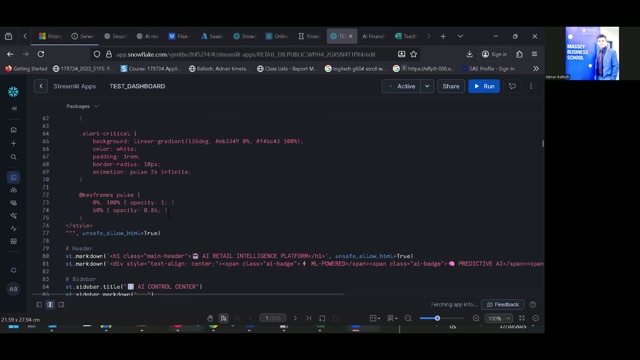This screenshot has width=640, height=360.
Task: Jump to last page in viewer toolbar
Action: coord(309,318)
